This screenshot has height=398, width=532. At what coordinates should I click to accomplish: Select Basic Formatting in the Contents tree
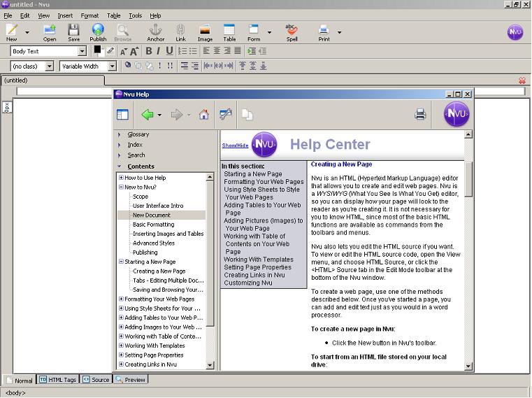[x=153, y=225]
